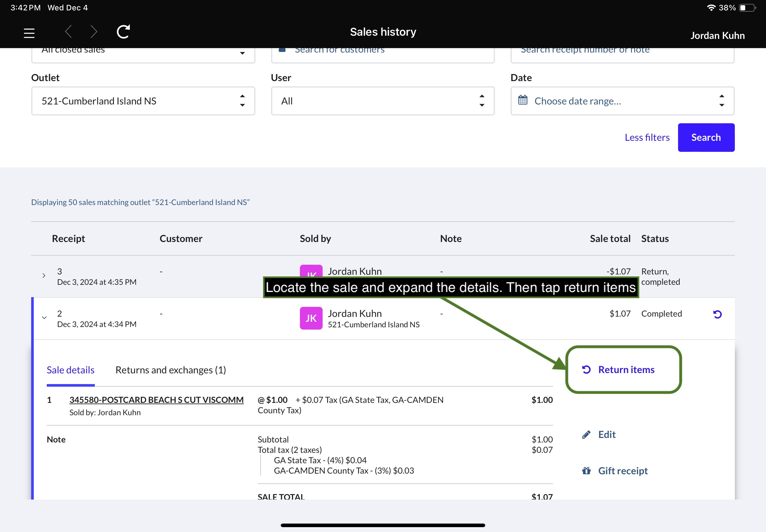766x532 pixels.
Task: Tap the return arrow icon on receipt 2
Action: coord(717,314)
